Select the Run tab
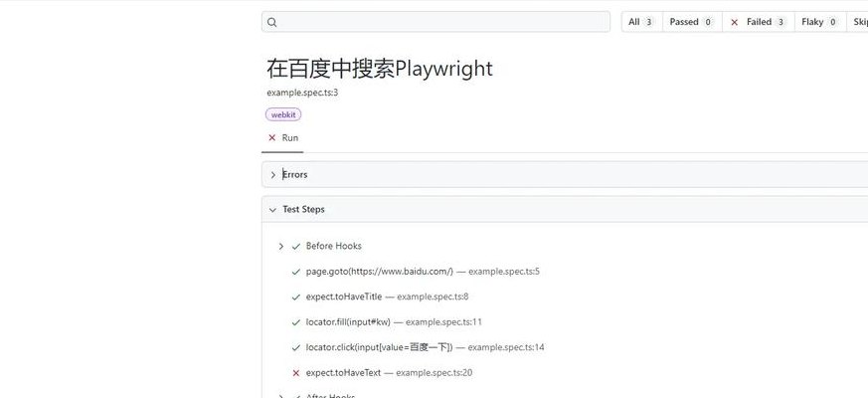The height and width of the screenshot is (398, 868). [x=282, y=138]
